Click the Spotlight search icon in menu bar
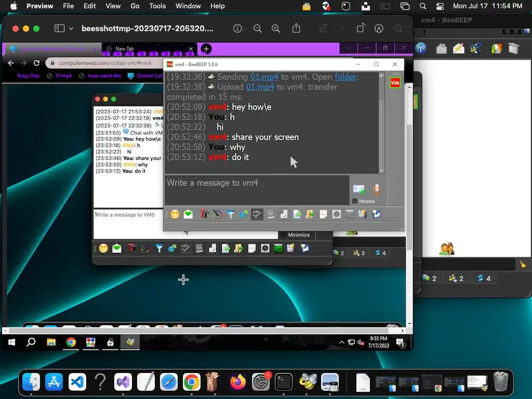The height and width of the screenshot is (399, 532). click(423, 6)
